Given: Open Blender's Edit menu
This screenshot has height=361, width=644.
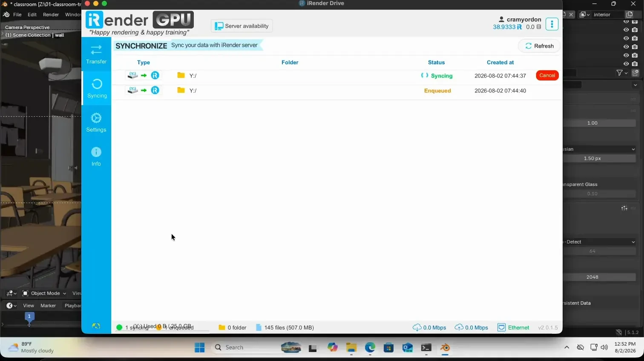Looking at the screenshot, I should [x=32, y=14].
